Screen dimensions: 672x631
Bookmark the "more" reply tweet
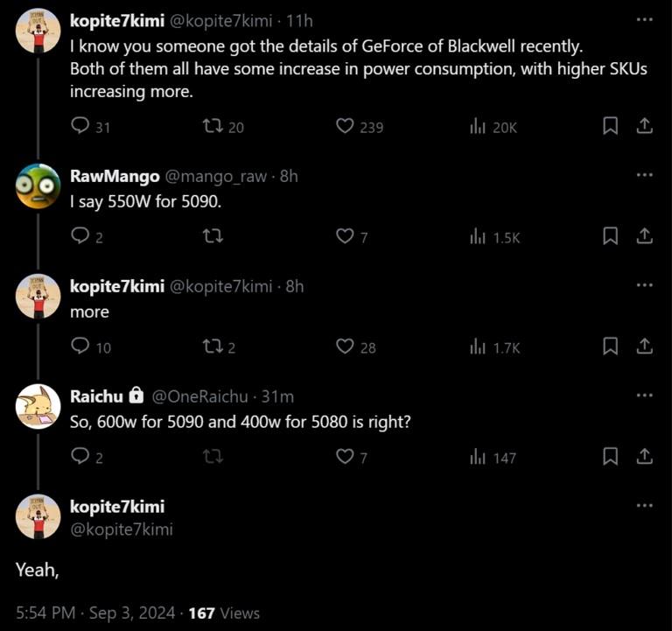click(611, 347)
